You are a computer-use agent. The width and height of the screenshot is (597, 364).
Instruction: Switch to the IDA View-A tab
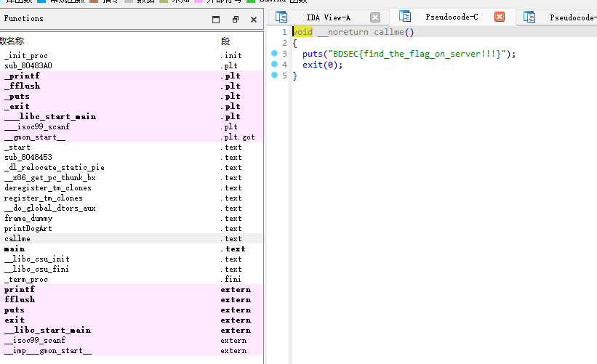click(x=328, y=17)
